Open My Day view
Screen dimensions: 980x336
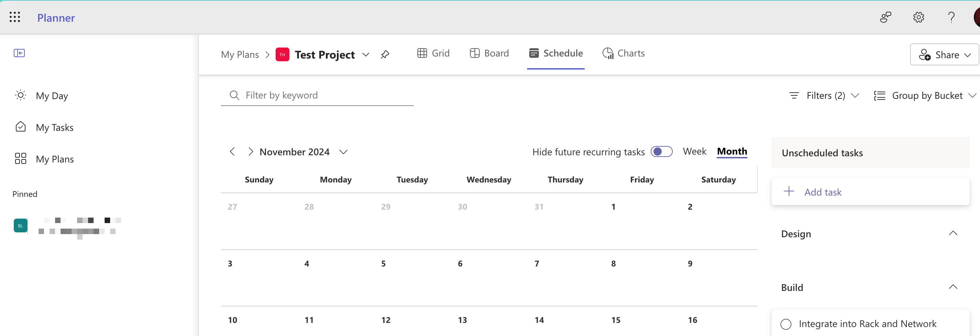point(52,95)
